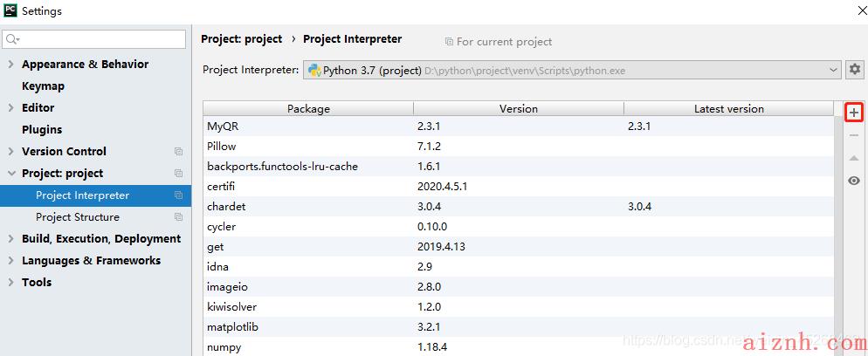The width and height of the screenshot is (868, 356).
Task: Sort by the Latest version column header
Action: [x=729, y=109]
